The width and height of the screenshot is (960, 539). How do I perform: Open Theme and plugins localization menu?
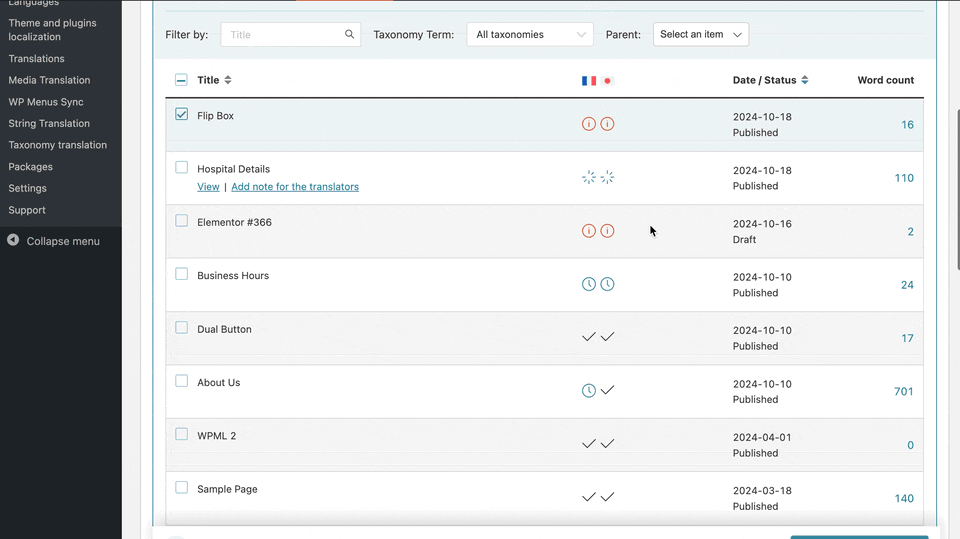tap(53, 29)
